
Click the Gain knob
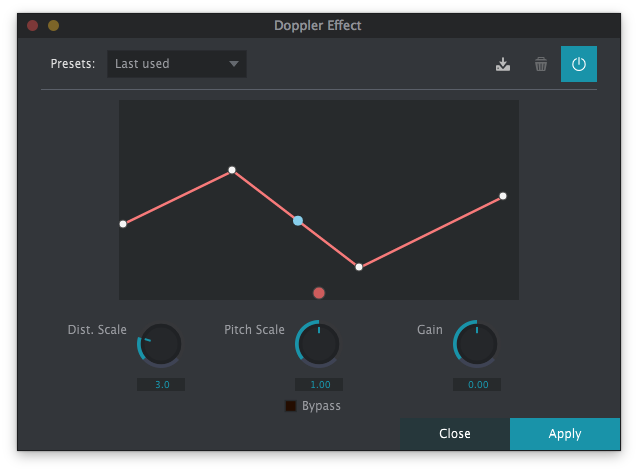pyautogui.click(x=477, y=345)
